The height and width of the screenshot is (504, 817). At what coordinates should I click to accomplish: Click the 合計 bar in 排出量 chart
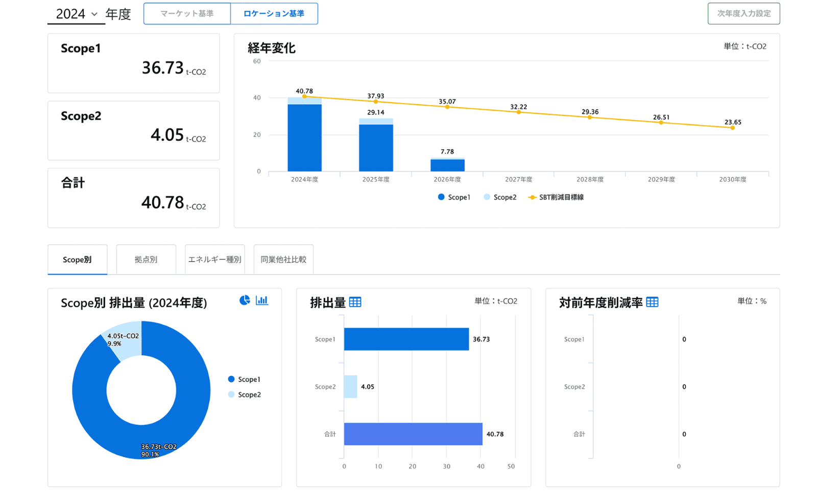[413, 434]
